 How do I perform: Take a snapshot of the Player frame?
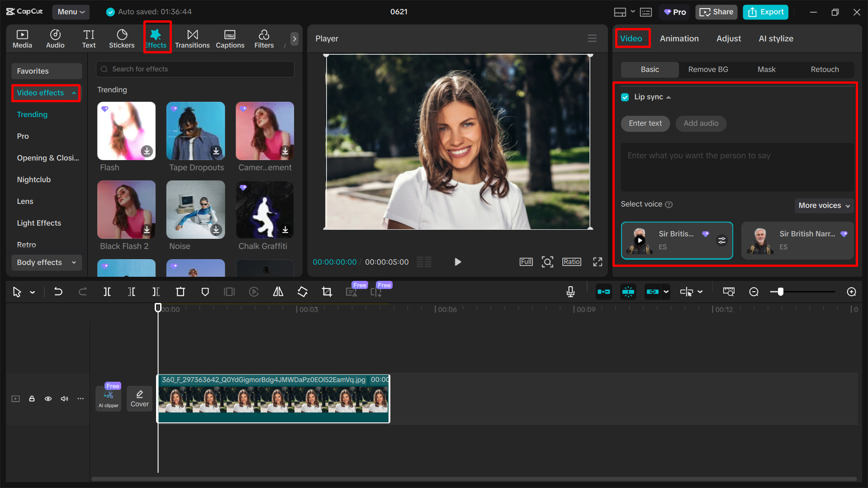[547, 261]
